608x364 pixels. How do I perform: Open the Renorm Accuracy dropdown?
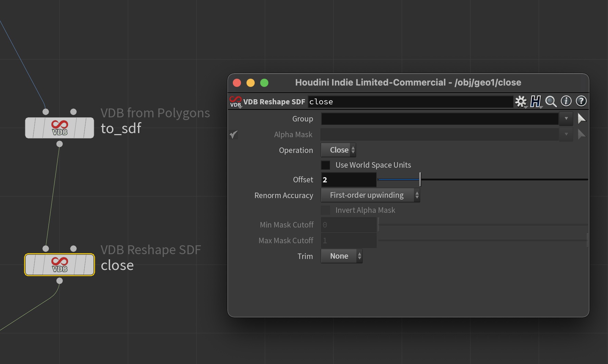pos(370,195)
